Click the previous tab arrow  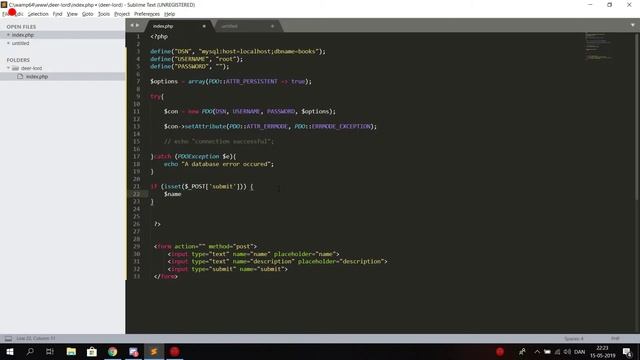click(x=132, y=25)
